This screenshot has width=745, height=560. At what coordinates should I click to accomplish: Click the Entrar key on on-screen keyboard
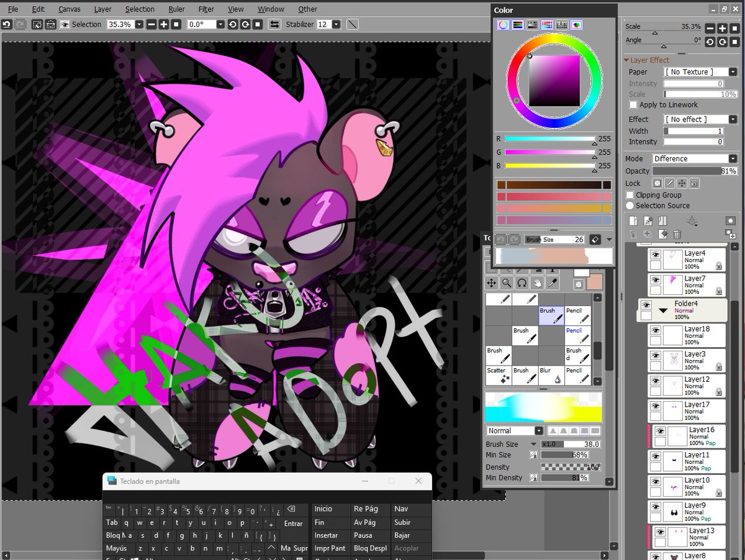[293, 523]
